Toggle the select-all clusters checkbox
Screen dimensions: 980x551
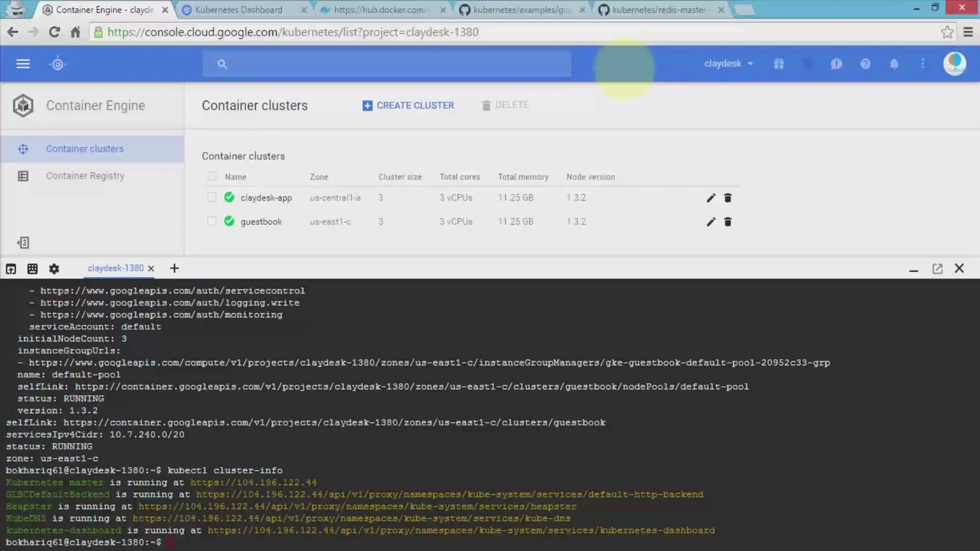[x=212, y=177]
